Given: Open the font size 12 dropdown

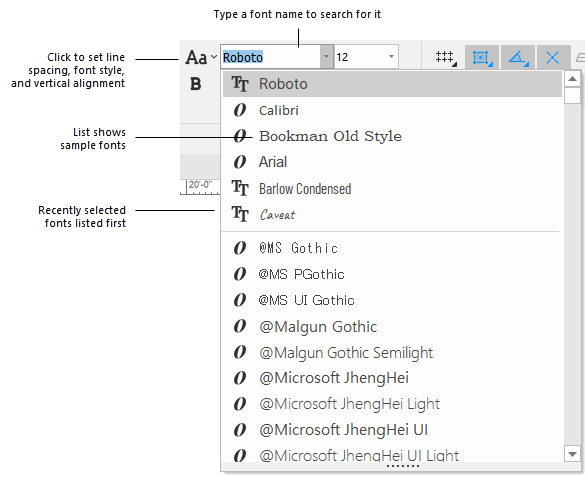Looking at the screenshot, I should 391,57.
